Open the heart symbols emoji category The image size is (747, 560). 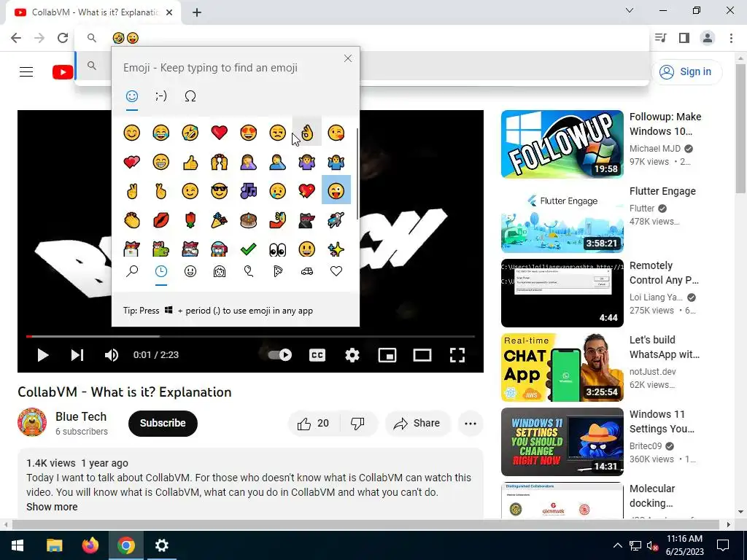336,271
